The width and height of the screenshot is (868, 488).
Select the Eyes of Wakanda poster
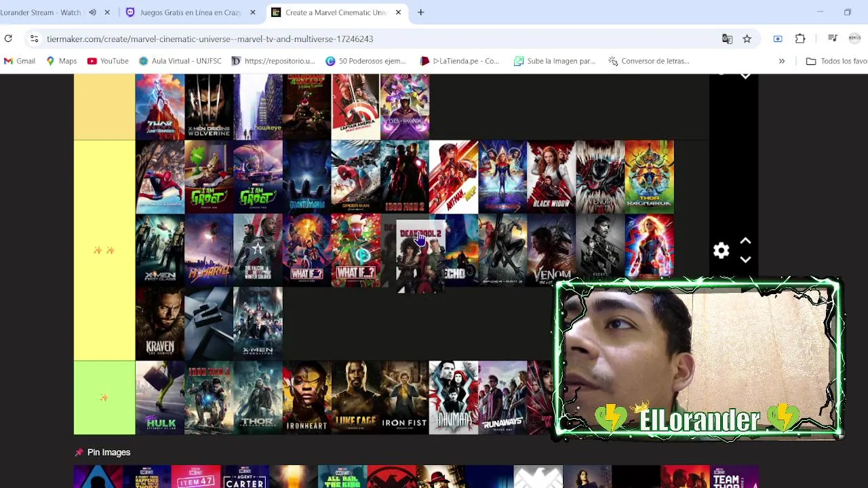[405, 107]
